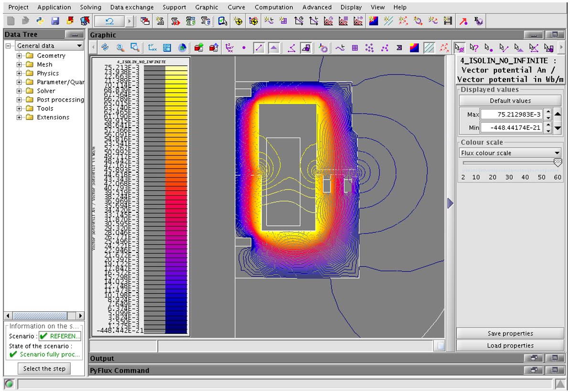
Task: Expand the Geometry tree node
Action: click(20, 56)
